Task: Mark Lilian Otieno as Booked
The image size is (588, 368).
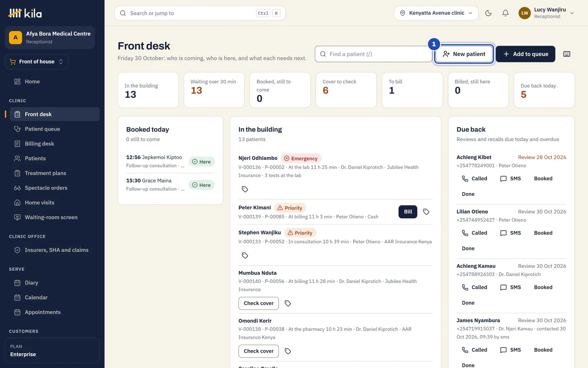Action: (x=543, y=233)
